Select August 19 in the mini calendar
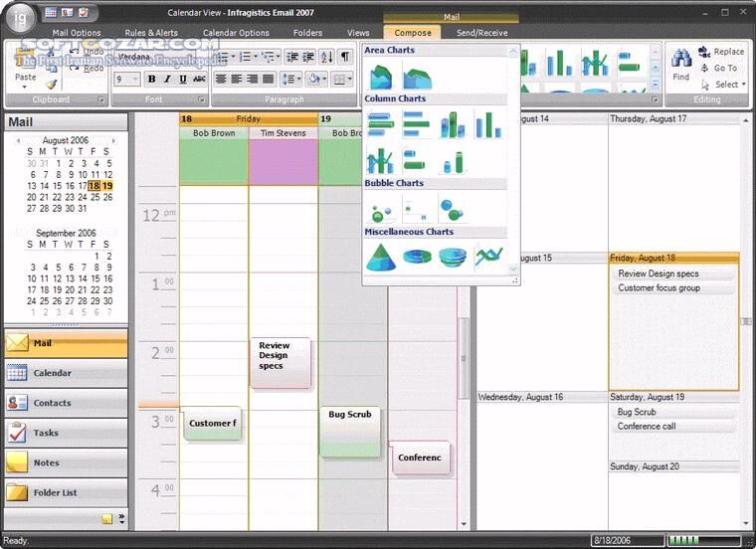Viewport: 756px width, 549px height. [x=107, y=186]
